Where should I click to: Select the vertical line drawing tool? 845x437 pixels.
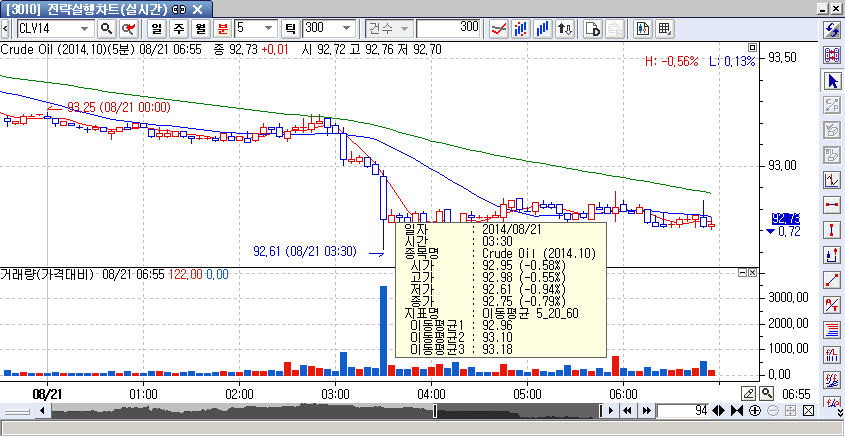pos(831,230)
